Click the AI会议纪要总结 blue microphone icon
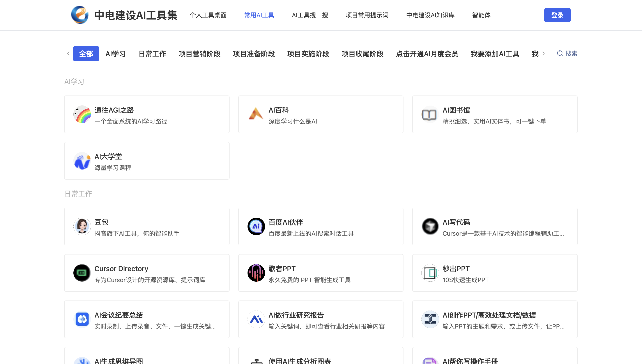Image resolution: width=644 pixels, height=364 pixels. 82,320
